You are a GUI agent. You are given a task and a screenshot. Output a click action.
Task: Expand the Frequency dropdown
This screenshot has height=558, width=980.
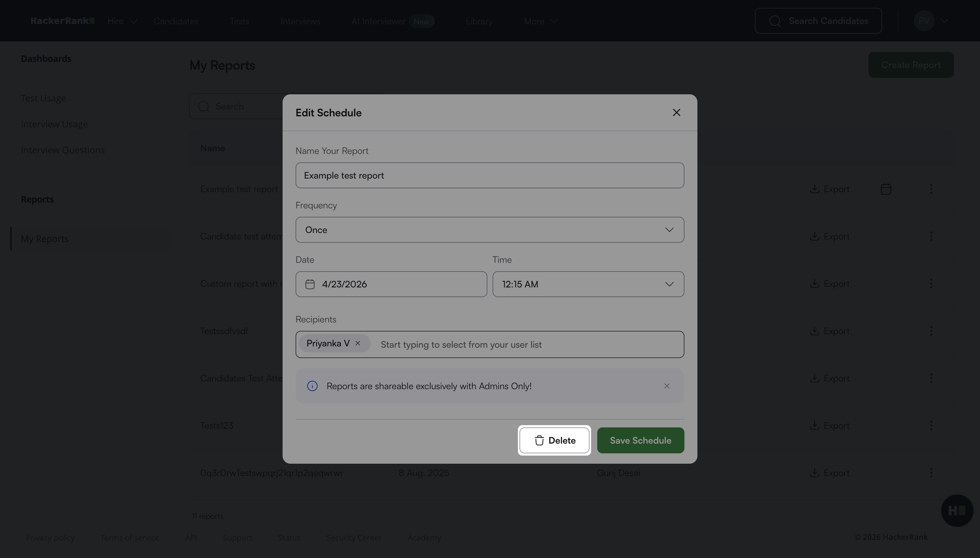(489, 230)
